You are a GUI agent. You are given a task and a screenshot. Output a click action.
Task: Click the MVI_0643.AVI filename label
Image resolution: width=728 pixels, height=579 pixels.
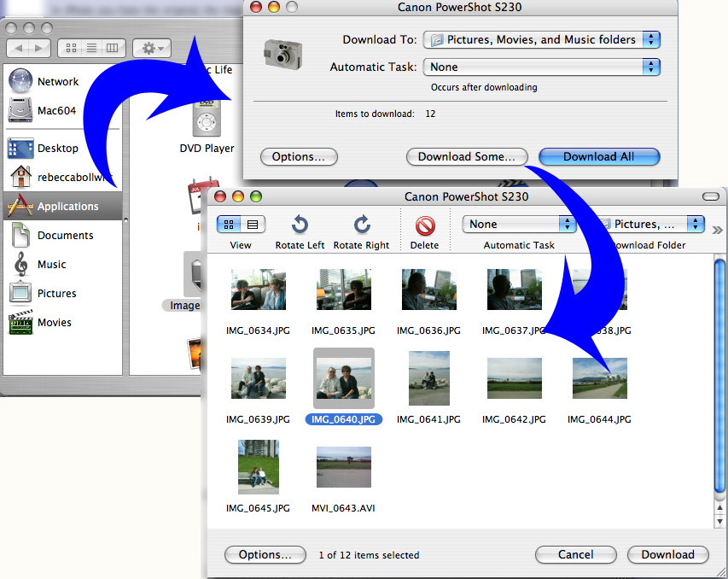(343, 508)
